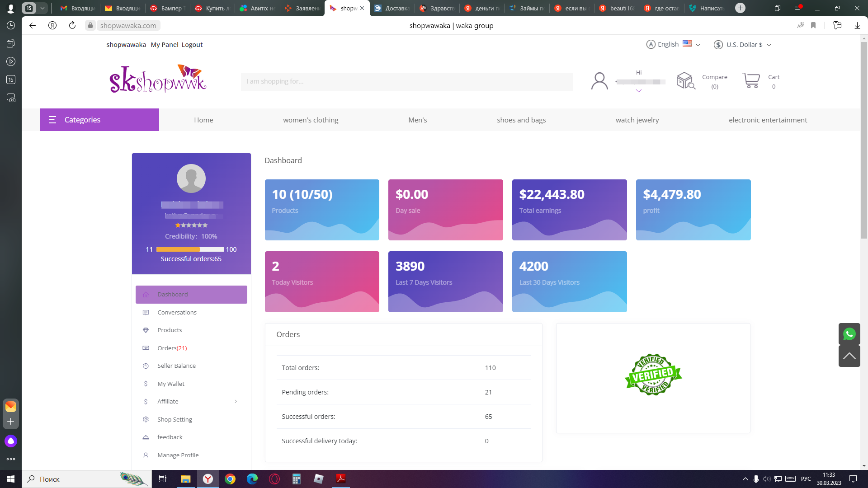Screen dimensions: 868x488
Task: Click the Logout link
Action: click(192, 45)
